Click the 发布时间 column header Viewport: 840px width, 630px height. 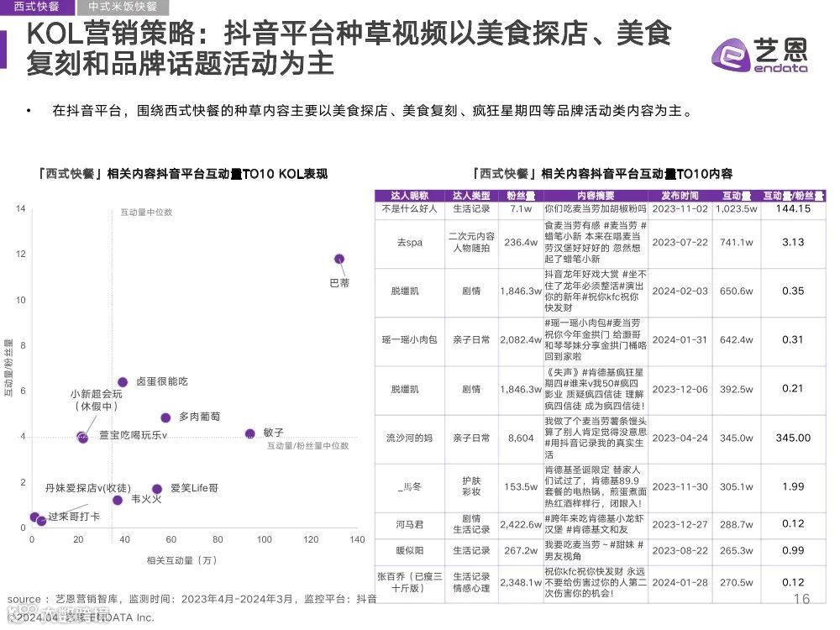click(x=680, y=196)
